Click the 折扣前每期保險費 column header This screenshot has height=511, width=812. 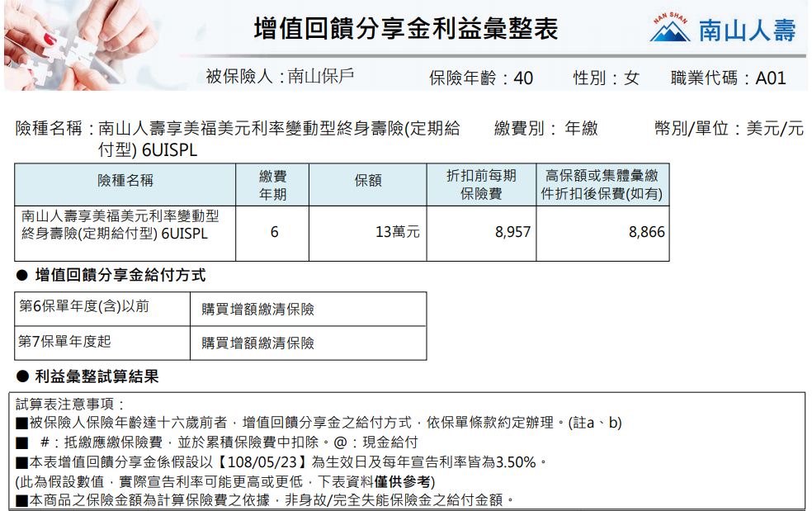pos(481,184)
